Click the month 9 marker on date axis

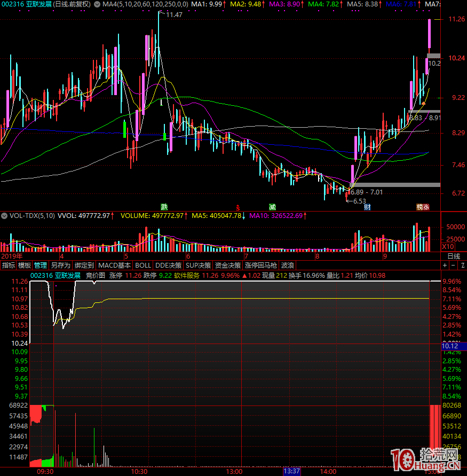pos(385,256)
